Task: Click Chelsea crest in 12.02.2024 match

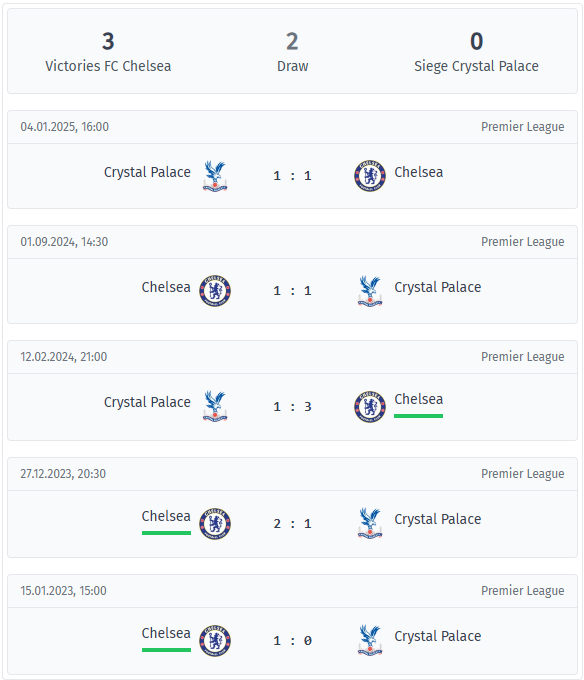Action: pyautogui.click(x=370, y=406)
